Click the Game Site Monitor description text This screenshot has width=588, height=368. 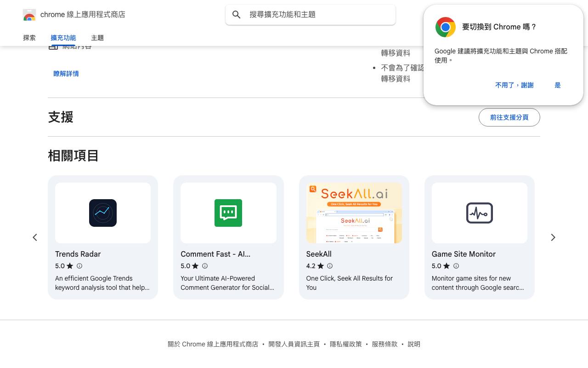(x=478, y=283)
